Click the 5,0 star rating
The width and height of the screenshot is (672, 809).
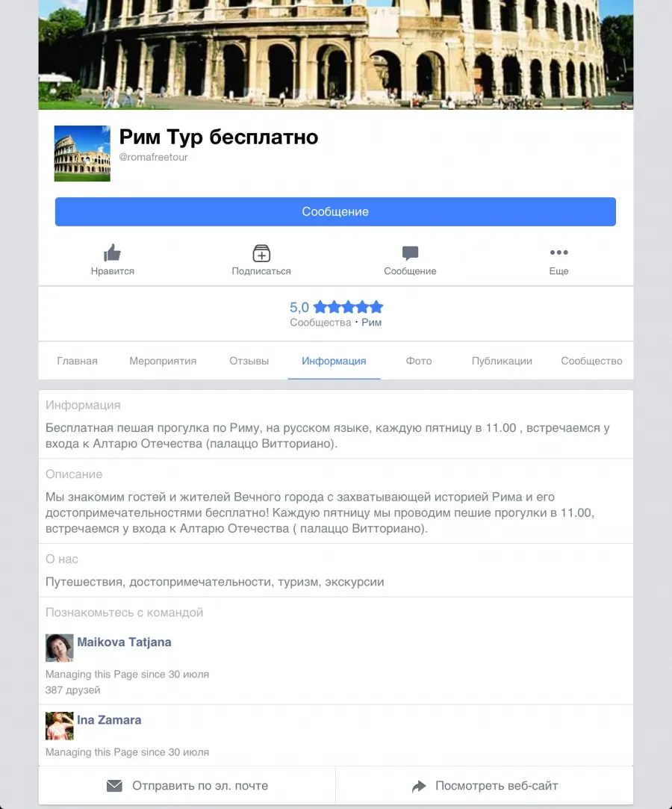click(336, 307)
